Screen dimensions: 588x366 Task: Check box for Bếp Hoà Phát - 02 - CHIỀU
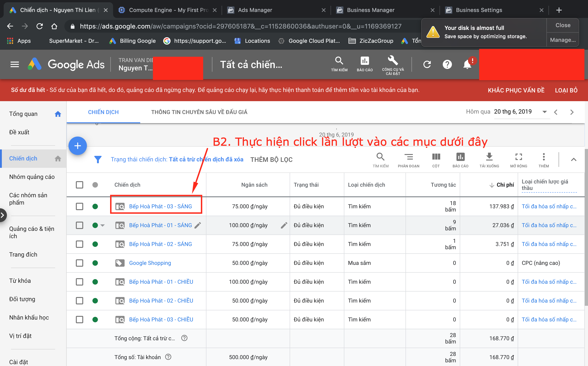pyautogui.click(x=79, y=301)
